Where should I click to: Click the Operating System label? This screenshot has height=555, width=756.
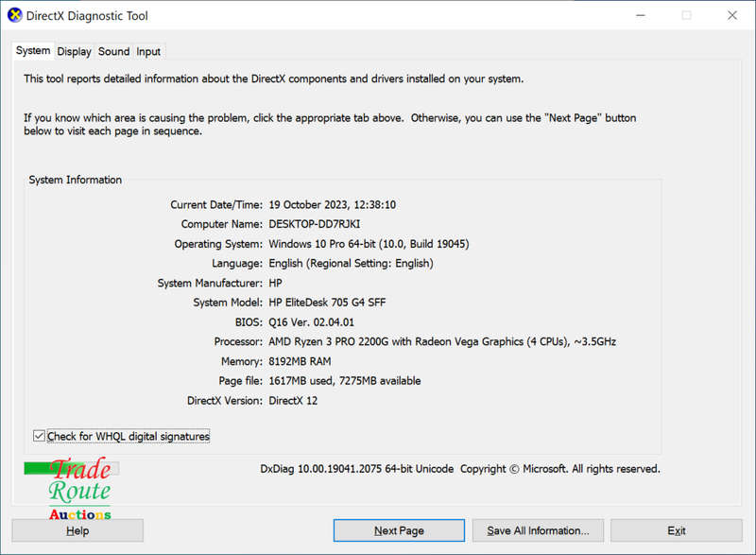click(x=218, y=244)
